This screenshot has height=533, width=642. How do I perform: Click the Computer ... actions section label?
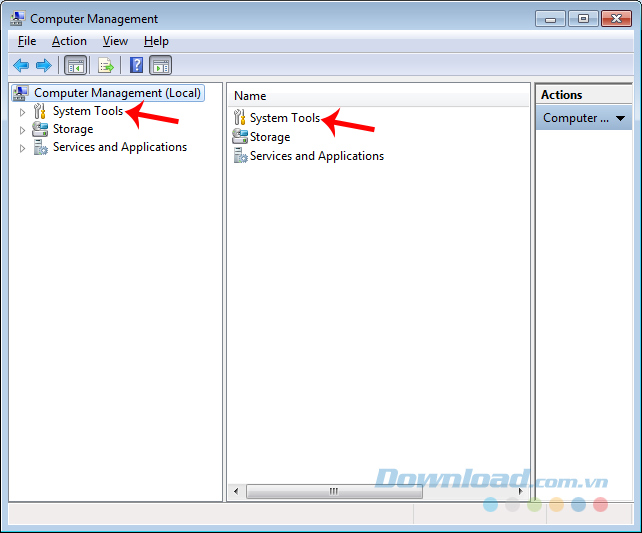pos(575,118)
